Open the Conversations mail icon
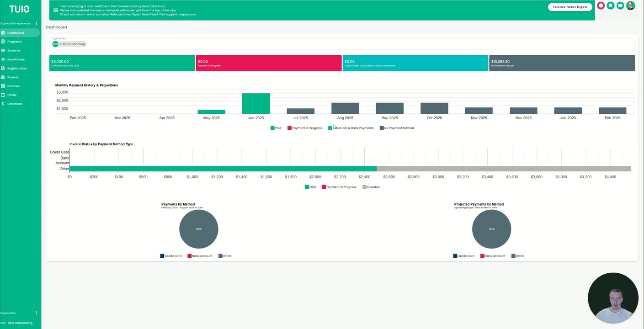The width and height of the screenshot is (644, 329). [x=620, y=5]
